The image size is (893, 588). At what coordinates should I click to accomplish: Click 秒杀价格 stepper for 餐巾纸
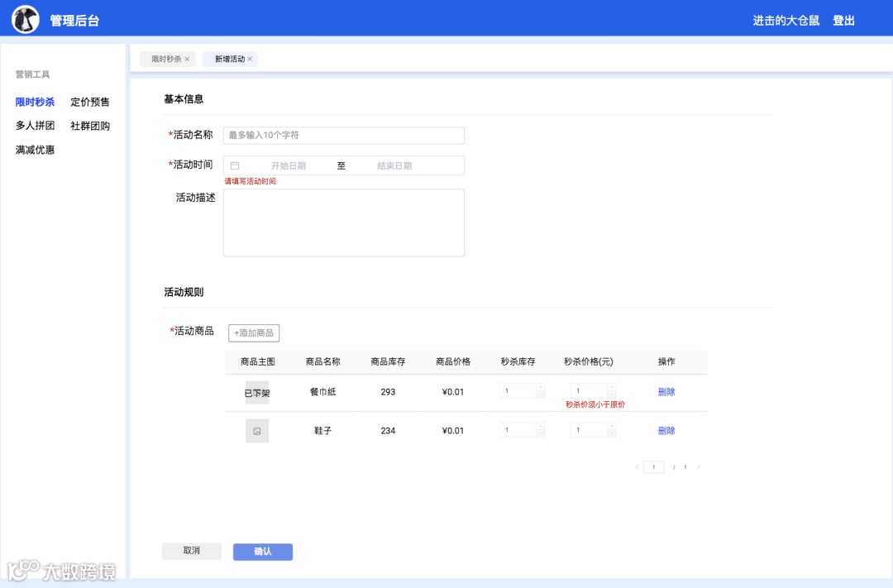(x=594, y=391)
